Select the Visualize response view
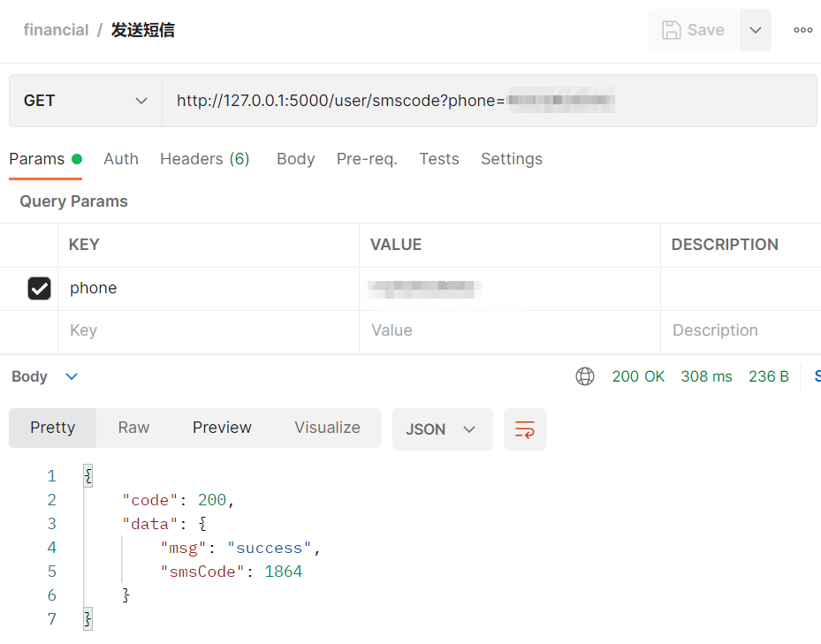Viewport: 821px width, 644px height. 327,428
